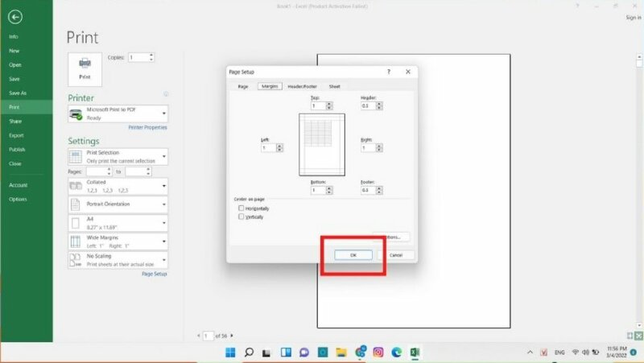The image size is (644, 363).
Task: Open Options in backstage menu
Action: click(x=18, y=199)
